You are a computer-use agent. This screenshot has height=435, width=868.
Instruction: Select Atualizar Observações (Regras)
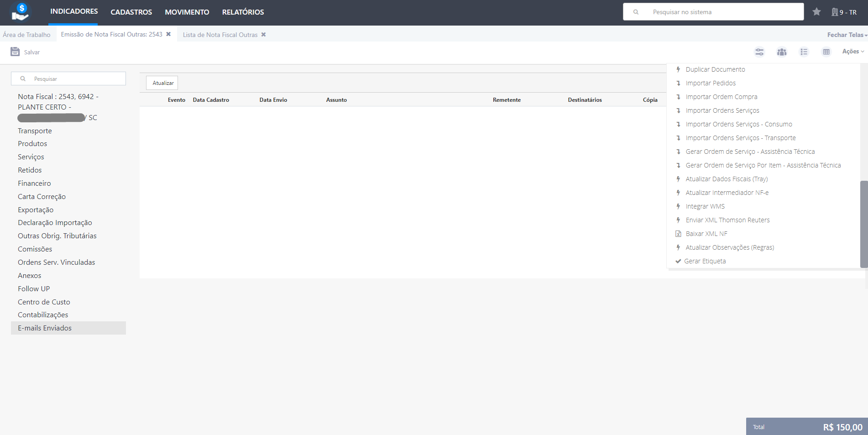point(730,247)
